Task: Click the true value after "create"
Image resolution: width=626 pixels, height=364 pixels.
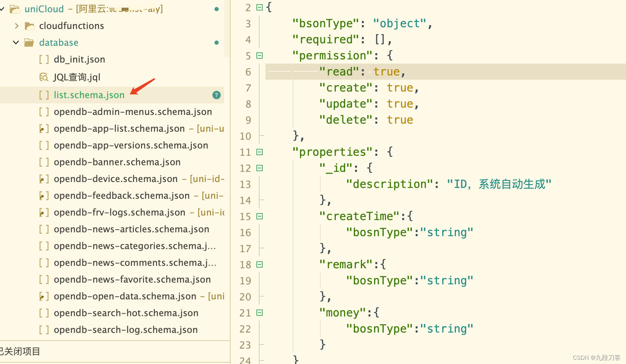Action: click(400, 88)
